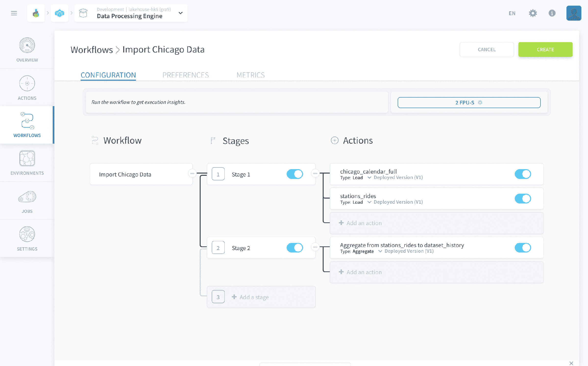Click the Stage 1 name
The image size is (588, 366).
pyautogui.click(x=241, y=175)
